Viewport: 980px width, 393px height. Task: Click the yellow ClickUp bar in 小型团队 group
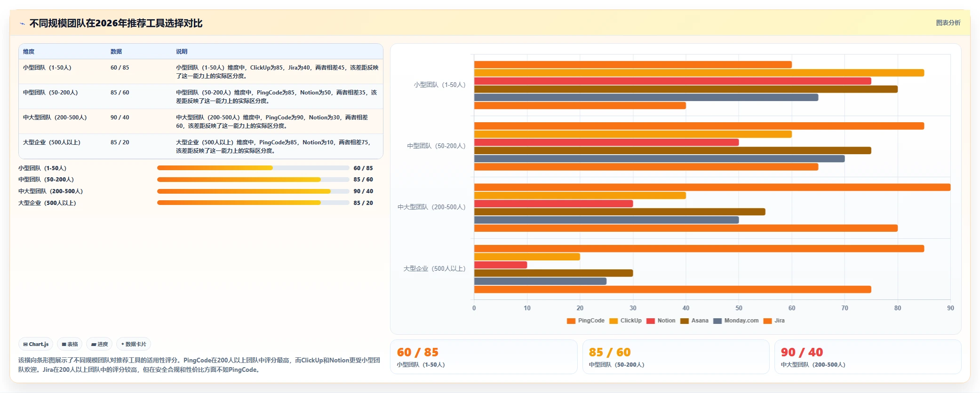point(699,73)
